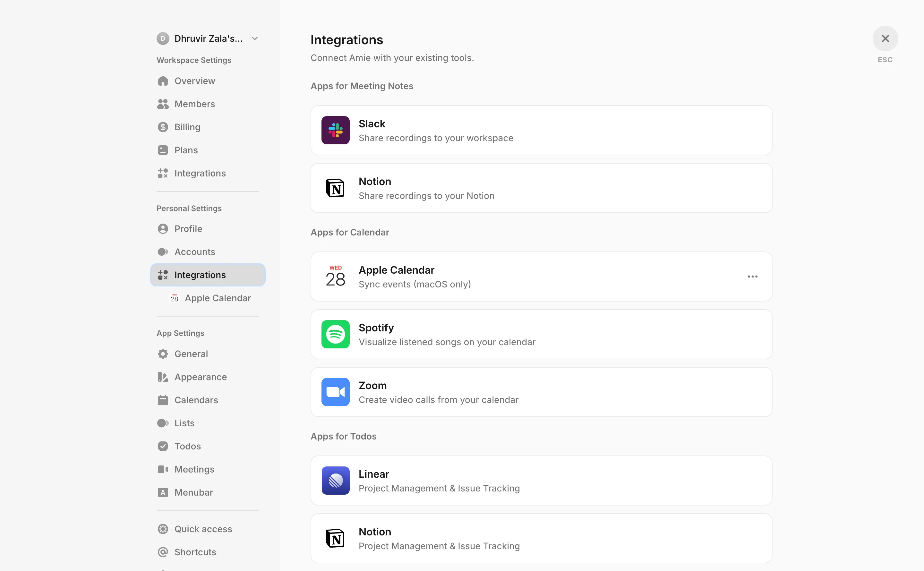Screen dimensions: 924x571
Task: Connect Notion under Apps for Todos
Action: 541,538
